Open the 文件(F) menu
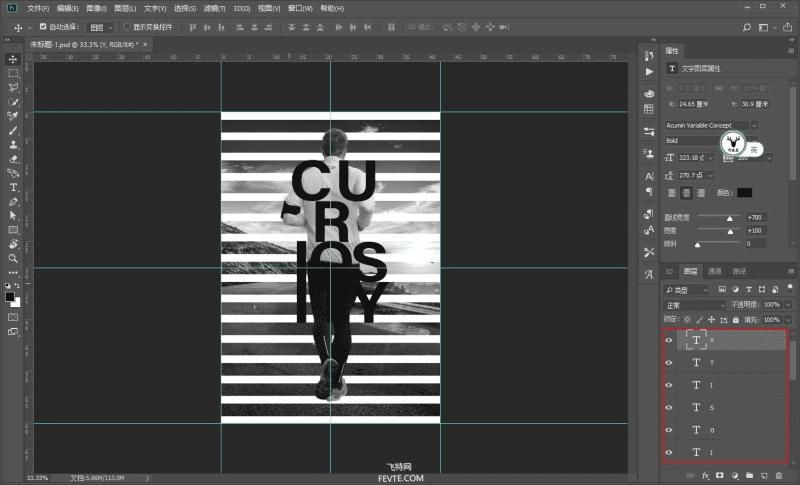Screen dimensions: 800x485 pyautogui.click(x=38, y=9)
